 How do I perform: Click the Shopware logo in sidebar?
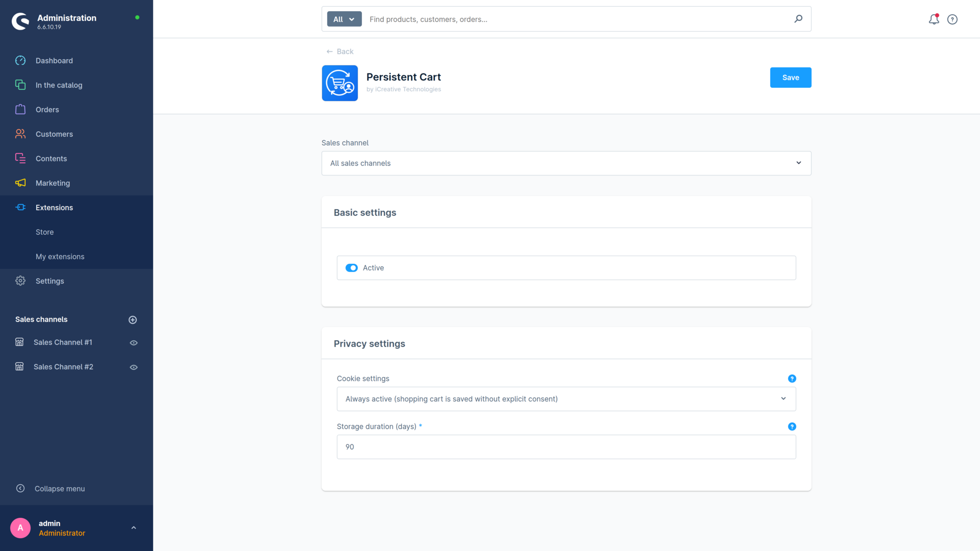(20, 21)
